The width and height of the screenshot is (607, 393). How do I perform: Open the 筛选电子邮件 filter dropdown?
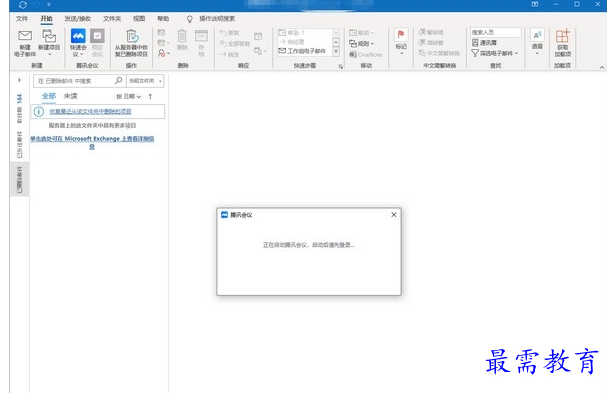(x=495, y=53)
